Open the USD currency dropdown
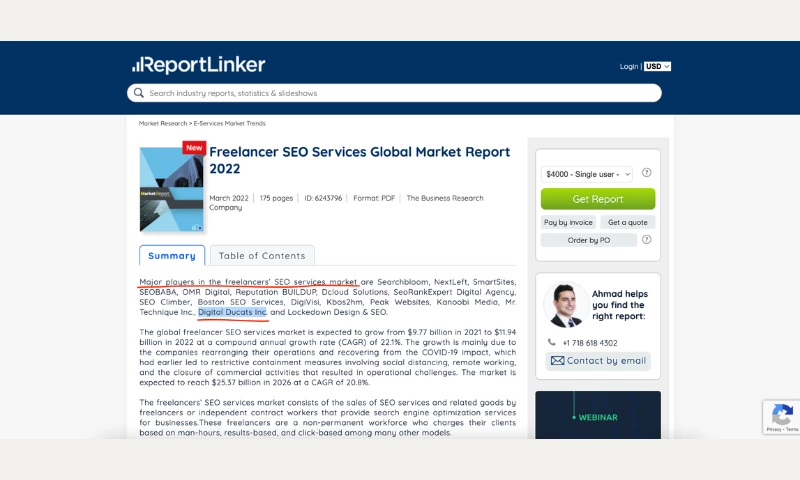The height and width of the screenshot is (480, 800). (657, 66)
